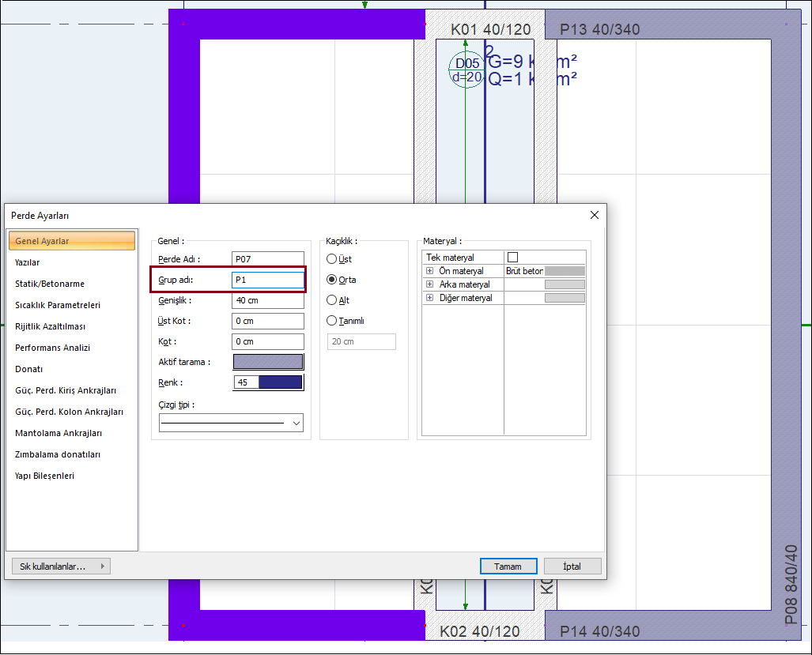Select the Üst kaçıklık radio button

coord(332,259)
